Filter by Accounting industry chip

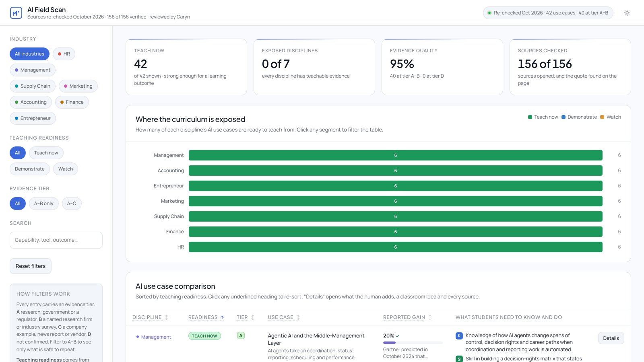tap(31, 102)
